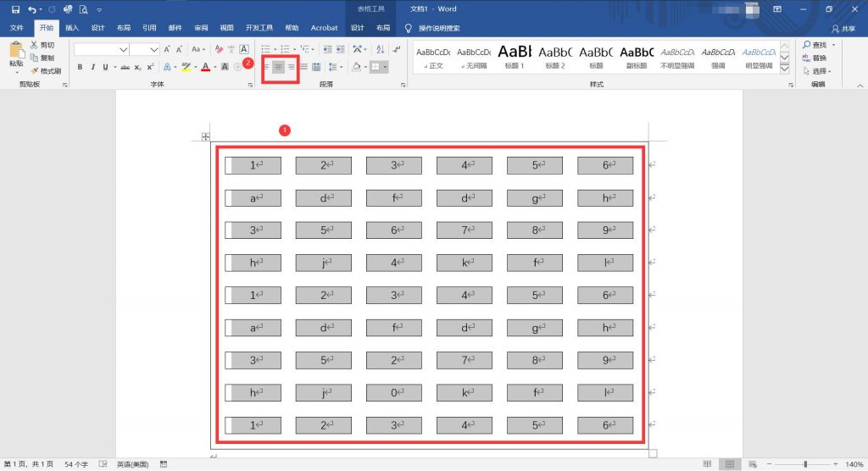This screenshot has width=868, height=471.
Task: Toggle show paragraph marks
Action: 397,49
